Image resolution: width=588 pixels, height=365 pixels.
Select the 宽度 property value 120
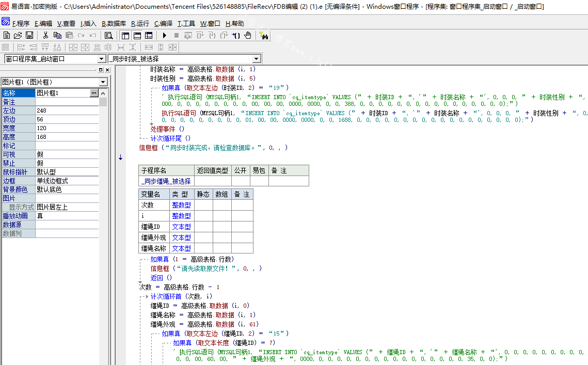click(x=67, y=128)
